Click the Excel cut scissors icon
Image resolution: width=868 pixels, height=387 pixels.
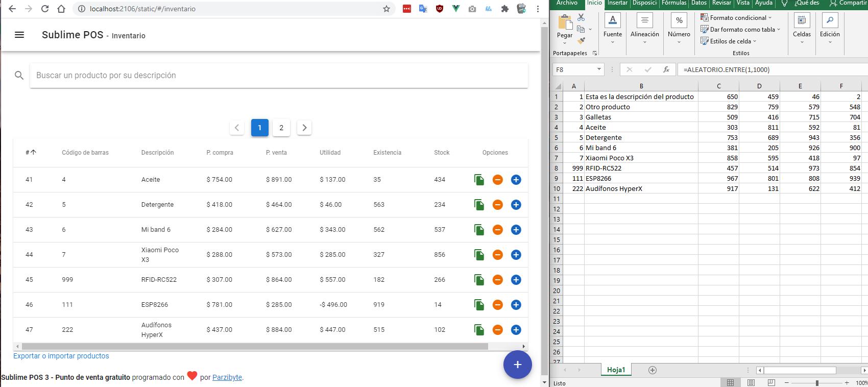(x=581, y=17)
